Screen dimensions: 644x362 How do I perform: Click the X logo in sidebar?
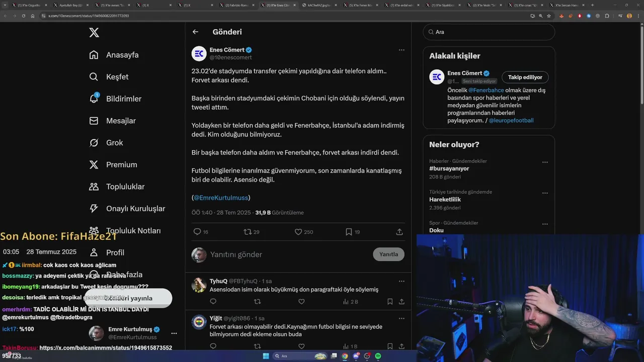tap(94, 33)
